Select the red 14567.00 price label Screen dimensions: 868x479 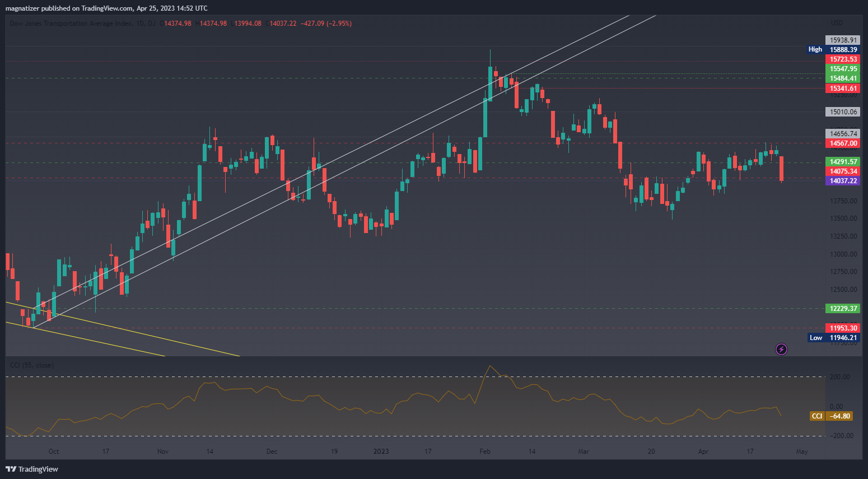pos(843,143)
